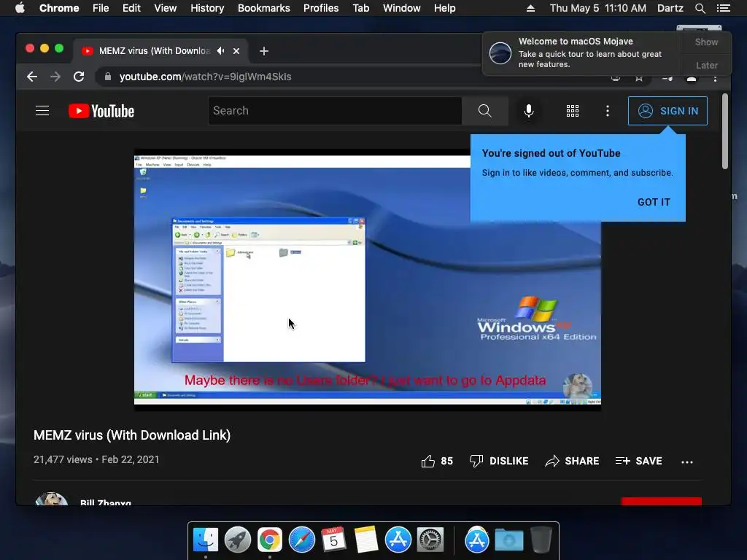The height and width of the screenshot is (560, 747).
Task: Open System Preferences from the Dock
Action: (x=430, y=540)
